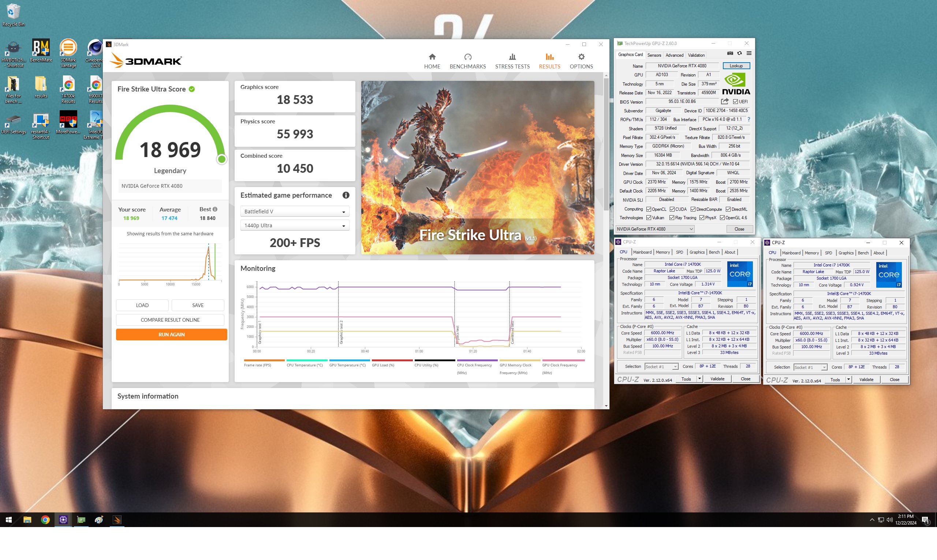Open the GPU-Z hamburger menu

(x=749, y=53)
